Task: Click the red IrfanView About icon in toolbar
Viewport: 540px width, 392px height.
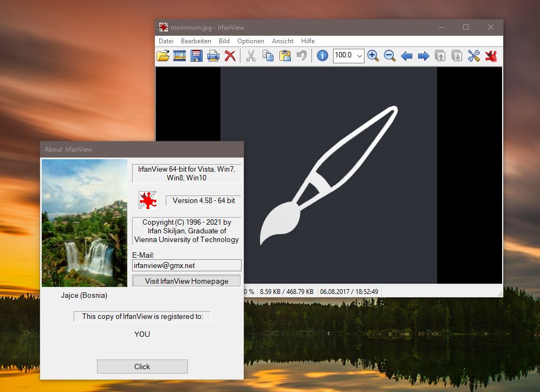Action: click(491, 55)
